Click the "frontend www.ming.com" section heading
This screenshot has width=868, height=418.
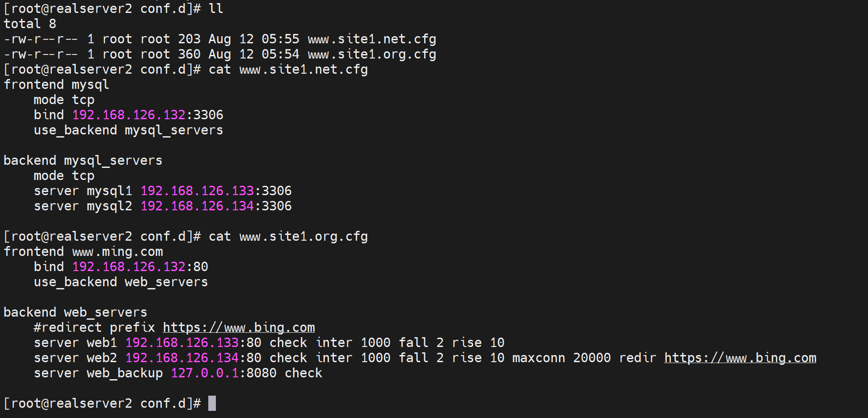click(83, 251)
